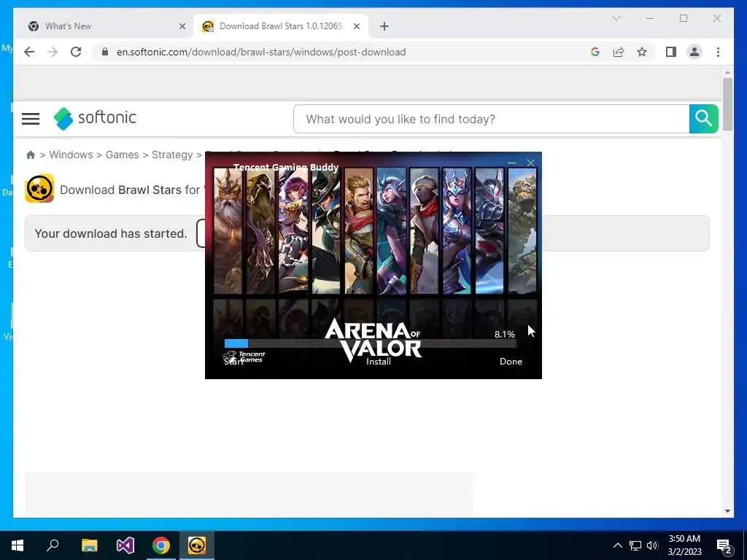The image size is (747, 560).
Task: Click the Brawl Stars app icon on page
Action: 39,189
